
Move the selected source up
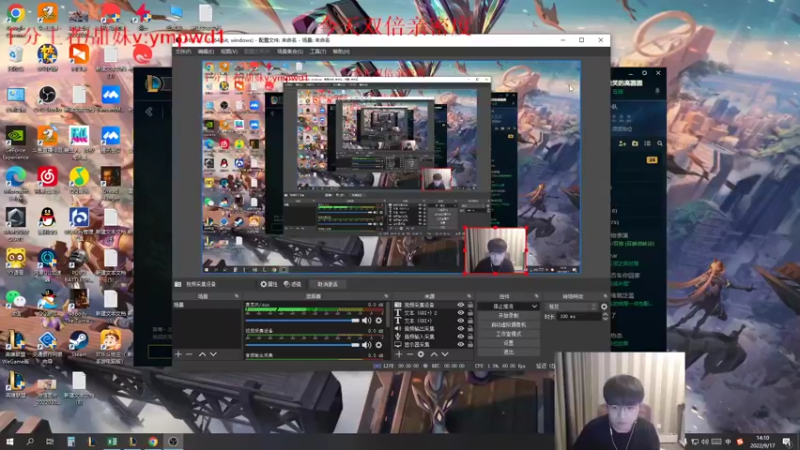point(434,354)
